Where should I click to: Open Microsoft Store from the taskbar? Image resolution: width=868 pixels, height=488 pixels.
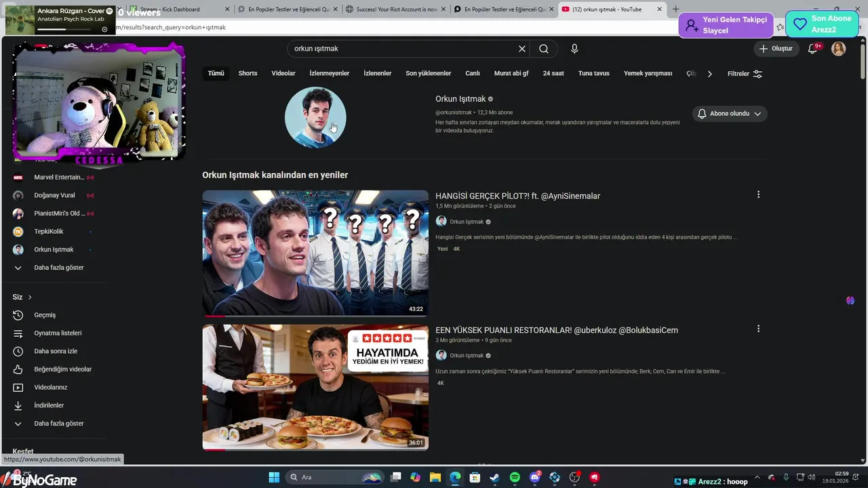[x=475, y=477]
